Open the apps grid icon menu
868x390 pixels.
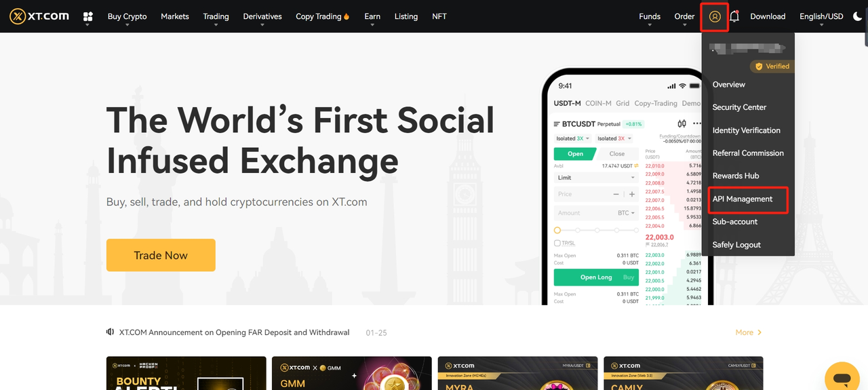click(x=87, y=17)
